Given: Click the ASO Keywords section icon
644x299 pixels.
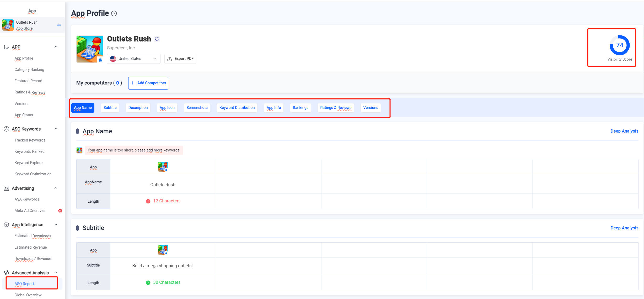Looking at the screenshot, I should pos(7,129).
